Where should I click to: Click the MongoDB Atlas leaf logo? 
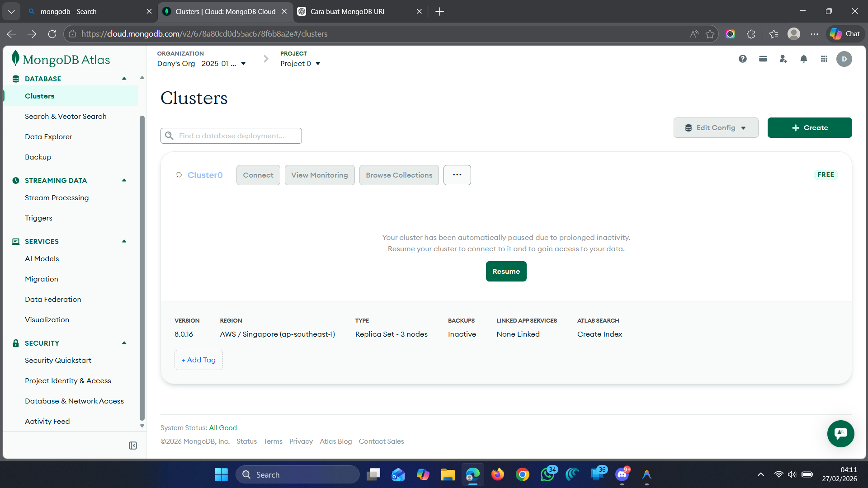[x=16, y=59]
